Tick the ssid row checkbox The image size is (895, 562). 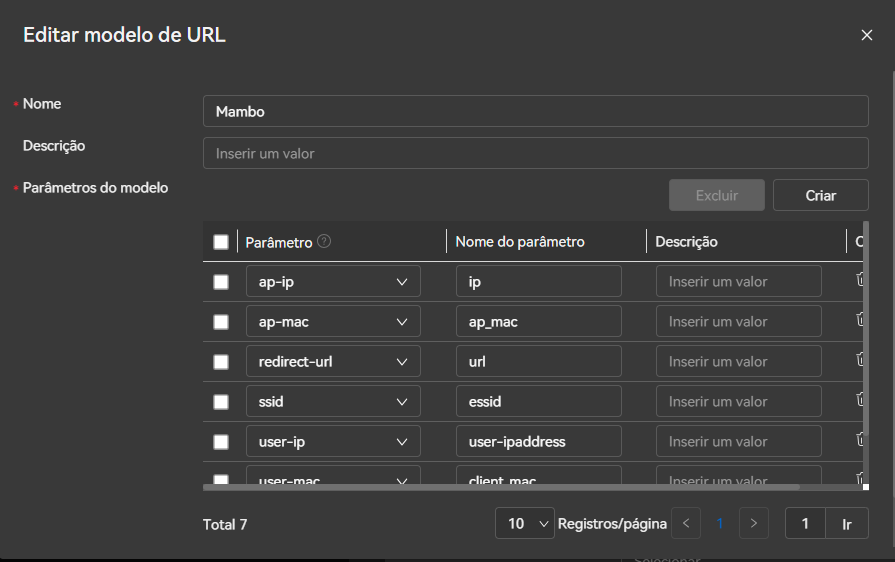[221, 402]
